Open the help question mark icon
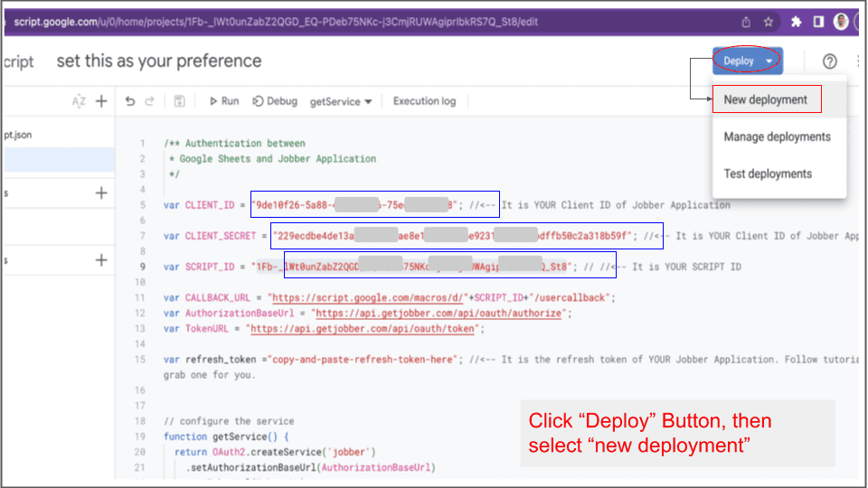868x488 pixels. (829, 61)
